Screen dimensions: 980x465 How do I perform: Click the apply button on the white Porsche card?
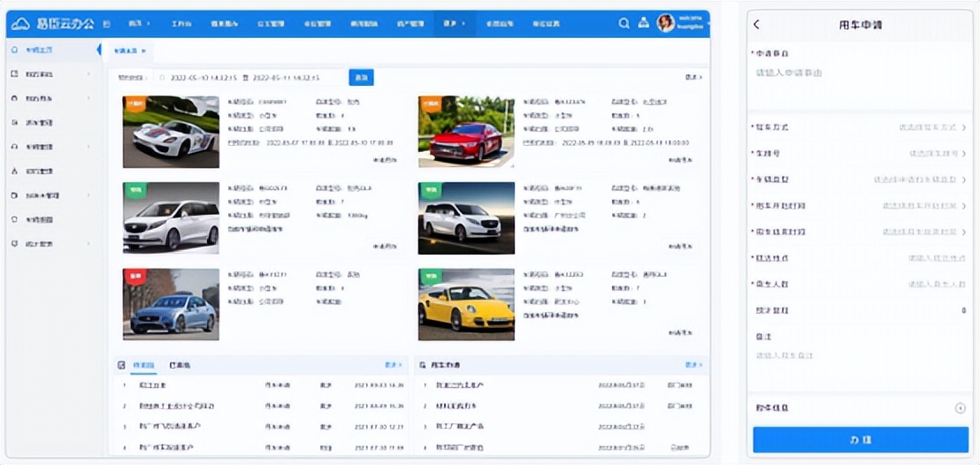[385, 160]
